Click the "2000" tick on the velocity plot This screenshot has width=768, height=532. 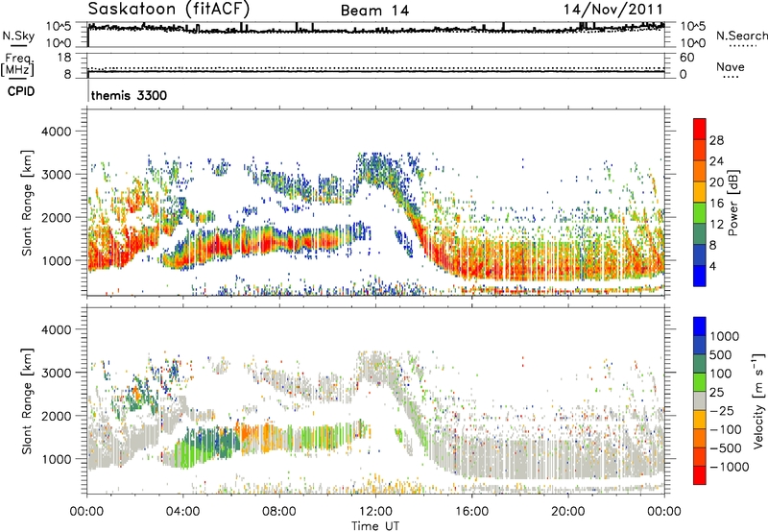[56, 416]
